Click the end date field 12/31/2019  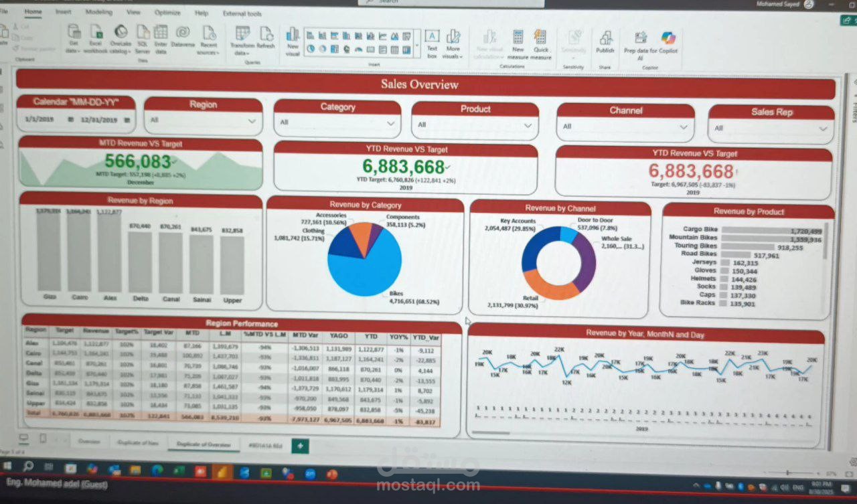(x=99, y=120)
